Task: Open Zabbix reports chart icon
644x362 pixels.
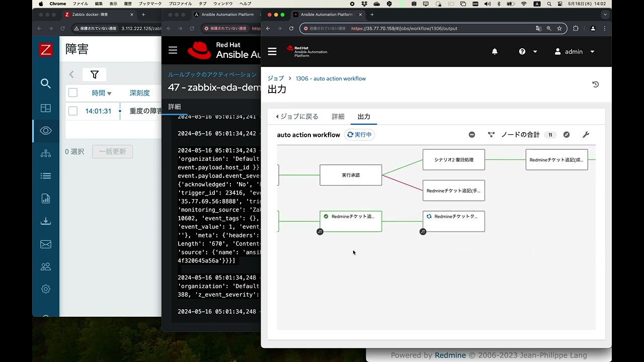Action: pyautogui.click(x=46, y=199)
